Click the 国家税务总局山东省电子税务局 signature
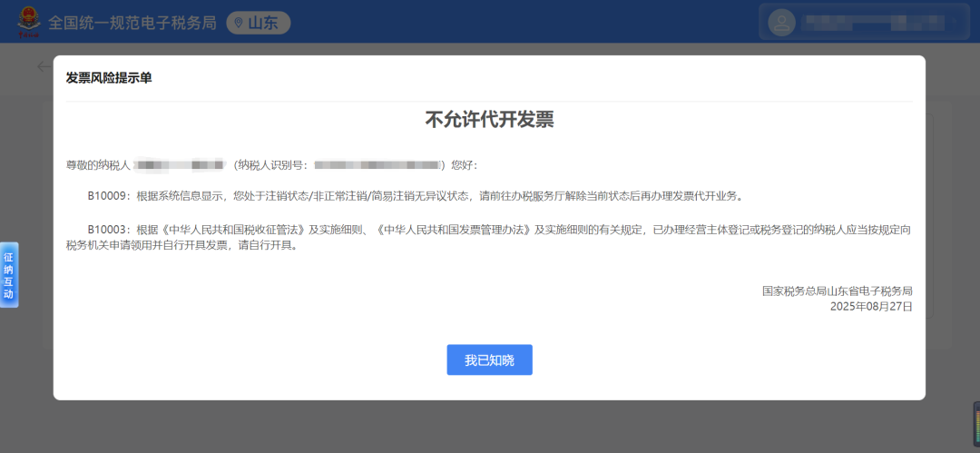The height and width of the screenshot is (453, 980). [x=838, y=291]
